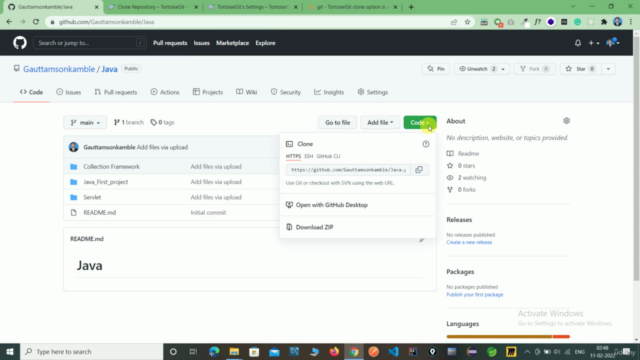Screen dimensions: 640x360
Task: Open the Issues repository tab
Action: click(69, 92)
